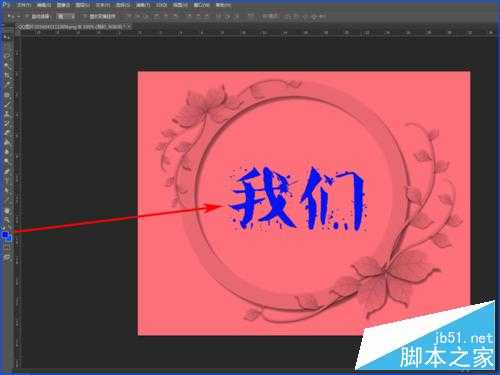The height and width of the screenshot is (375, 500).
Task: Open the background color swatch
Action: point(9,238)
